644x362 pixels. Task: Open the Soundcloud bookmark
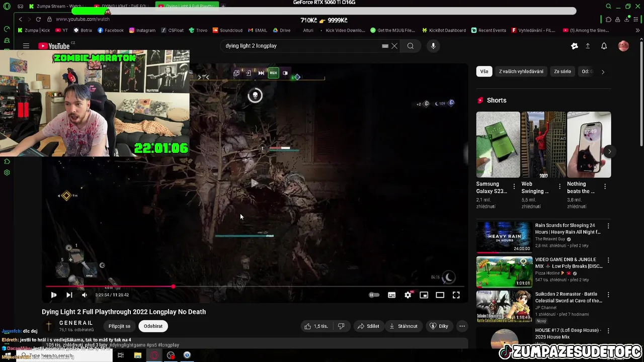click(227, 30)
